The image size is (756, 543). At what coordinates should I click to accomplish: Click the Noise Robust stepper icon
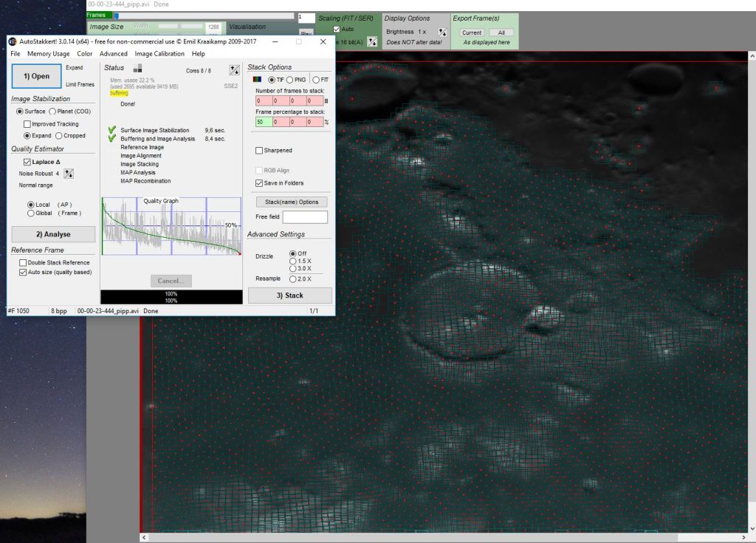pyautogui.click(x=69, y=174)
